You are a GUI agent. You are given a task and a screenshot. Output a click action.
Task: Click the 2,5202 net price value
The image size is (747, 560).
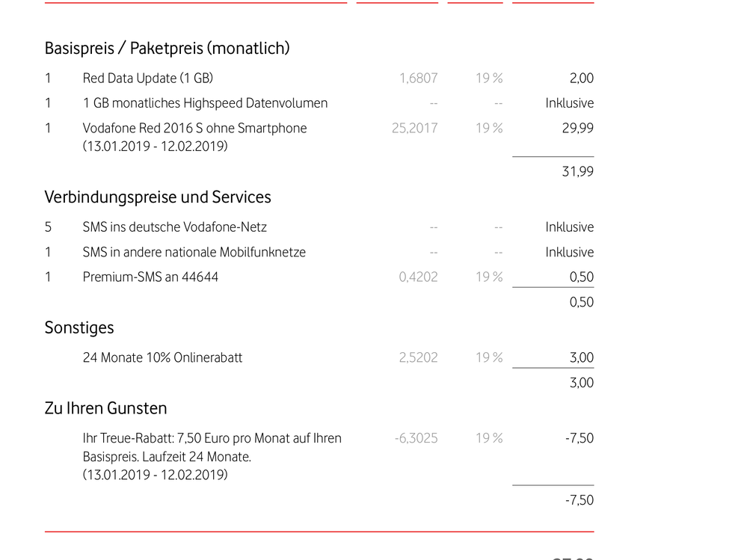point(418,358)
